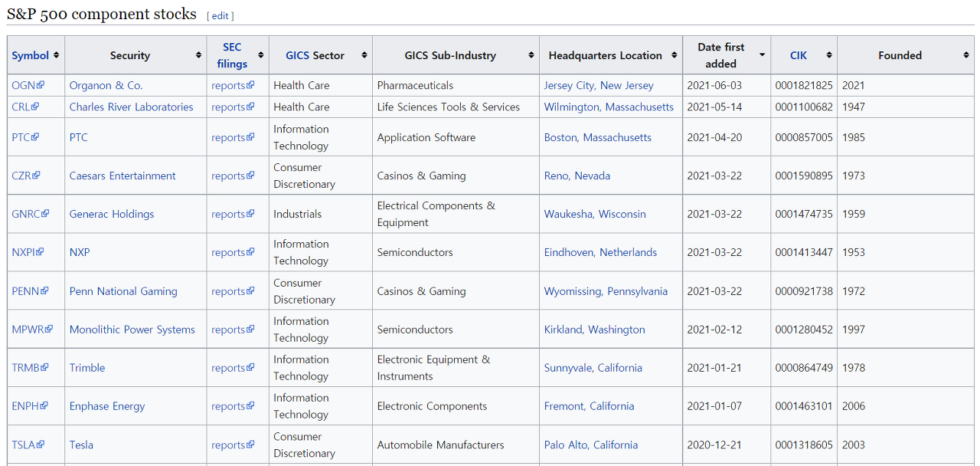
Task: Open SEC reports link for Tesla row
Action: pos(233,445)
